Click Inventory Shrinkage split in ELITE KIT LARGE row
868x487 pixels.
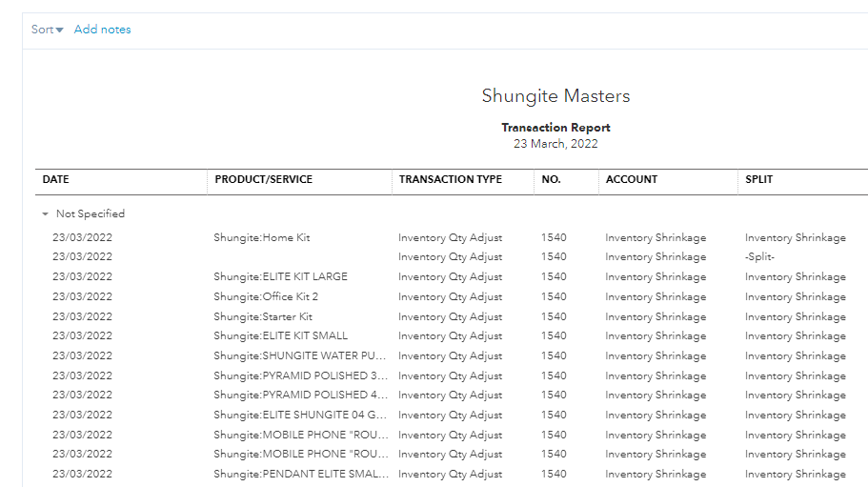click(796, 276)
